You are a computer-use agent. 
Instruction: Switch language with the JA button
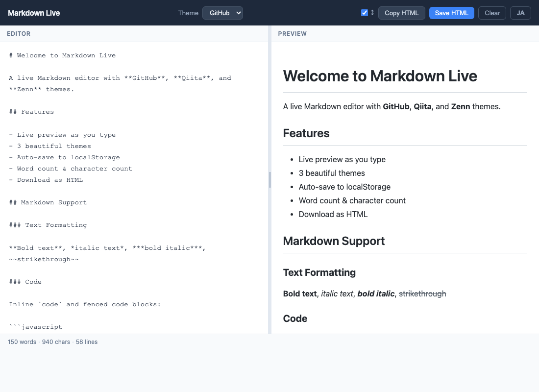click(x=520, y=13)
